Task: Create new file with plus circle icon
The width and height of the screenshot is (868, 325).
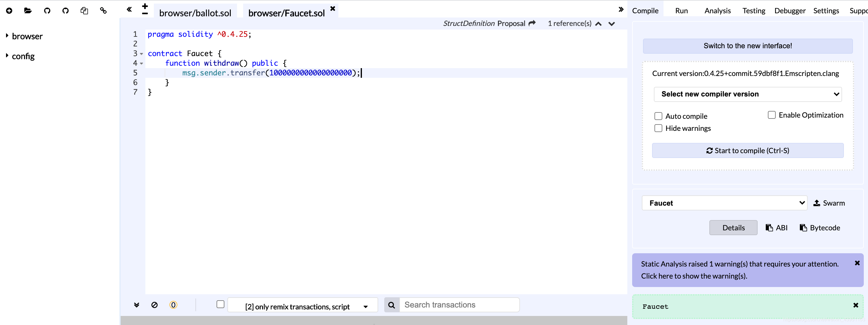Action: 9,11
